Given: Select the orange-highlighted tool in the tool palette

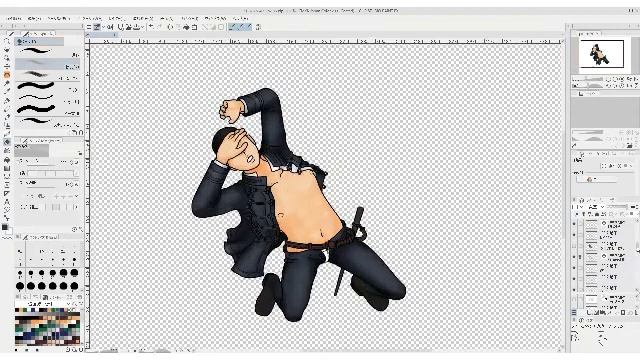Looking at the screenshot, I should (7, 75).
